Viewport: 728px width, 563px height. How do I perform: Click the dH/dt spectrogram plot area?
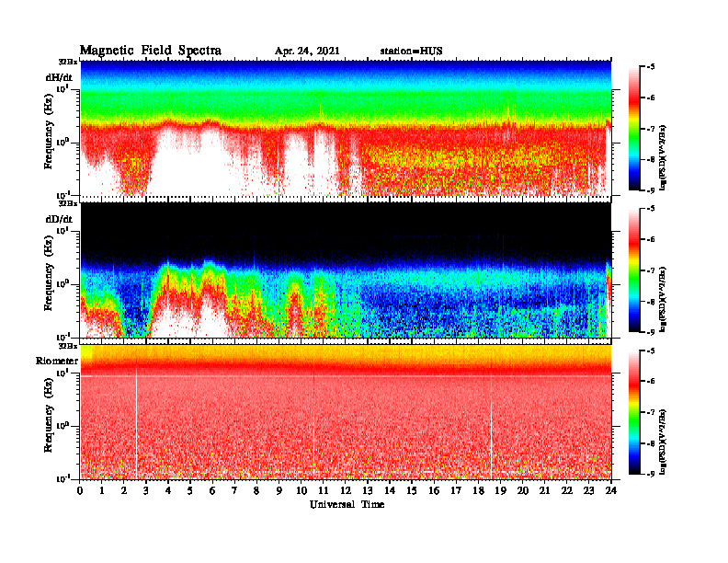pyautogui.click(x=346, y=128)
